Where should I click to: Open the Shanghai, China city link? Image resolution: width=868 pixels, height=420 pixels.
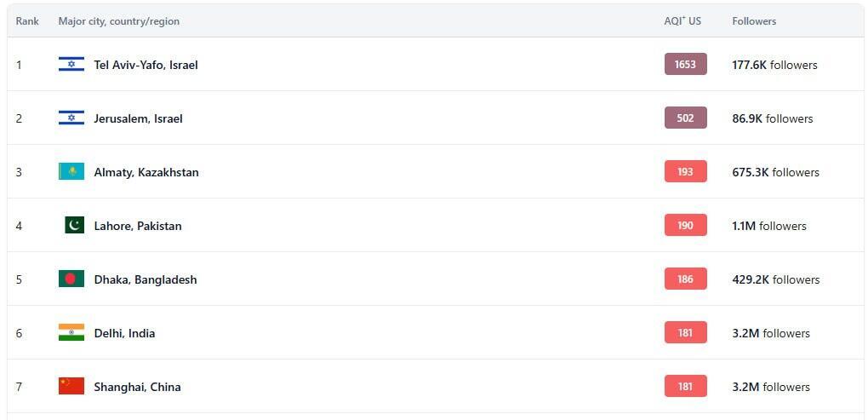point(137,387)
